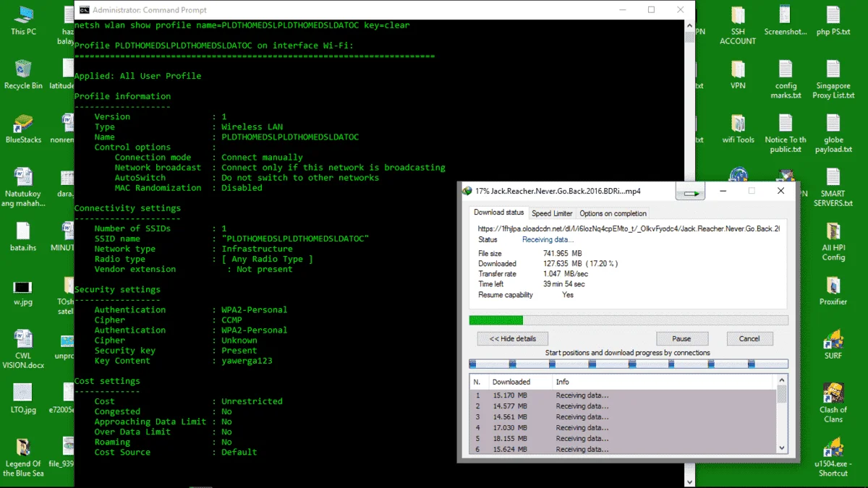Viewport: 868px width, 488px height.
Task: Click the Receiving data status text
Action: (x=548, y=239)
